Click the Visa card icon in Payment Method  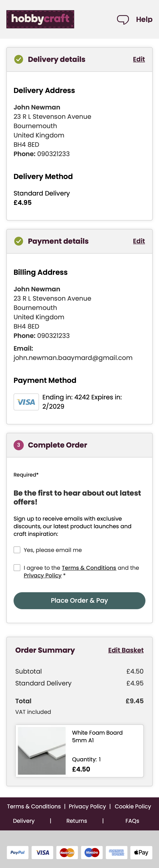point(26,402)
